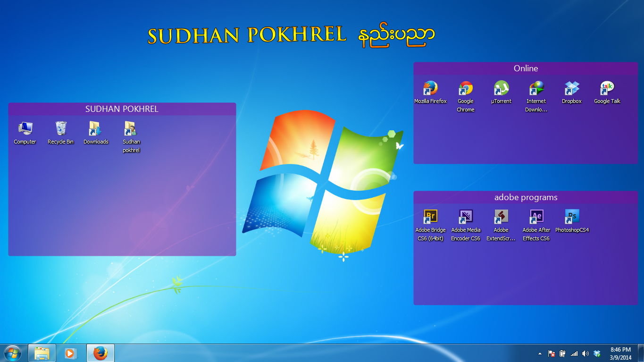
Task: Select the PhotoshopCS4 shortcut icon
Action: point(572,221)
